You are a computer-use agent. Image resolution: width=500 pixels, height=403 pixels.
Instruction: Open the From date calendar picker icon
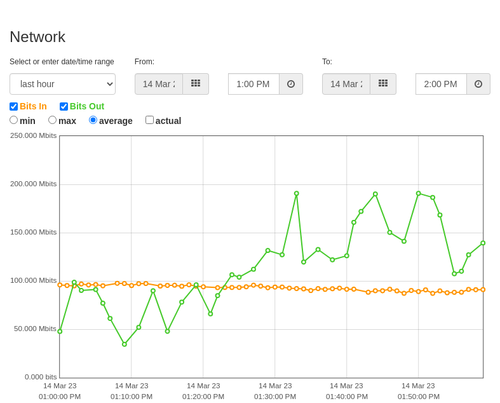(x=196, y=84)
